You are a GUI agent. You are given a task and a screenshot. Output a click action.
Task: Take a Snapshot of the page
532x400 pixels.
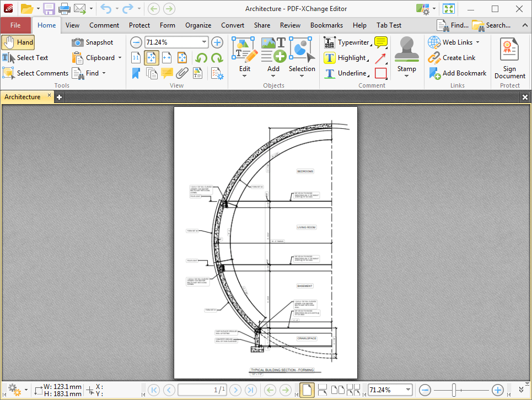pos(94,42)
